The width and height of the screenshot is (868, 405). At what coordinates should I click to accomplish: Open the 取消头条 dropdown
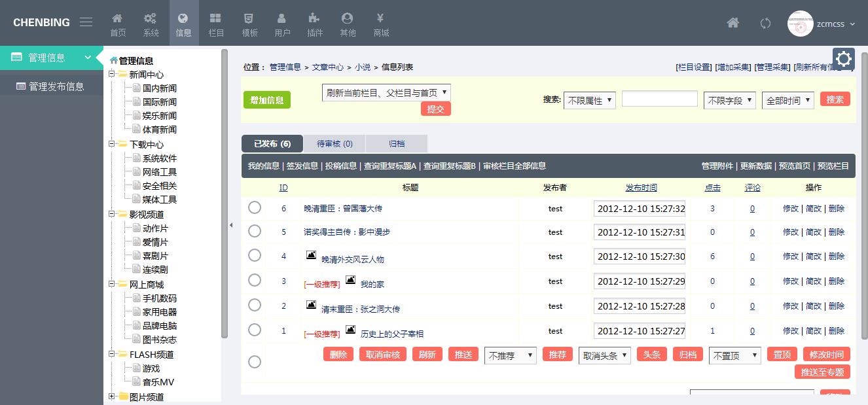(x=605, y=356)
